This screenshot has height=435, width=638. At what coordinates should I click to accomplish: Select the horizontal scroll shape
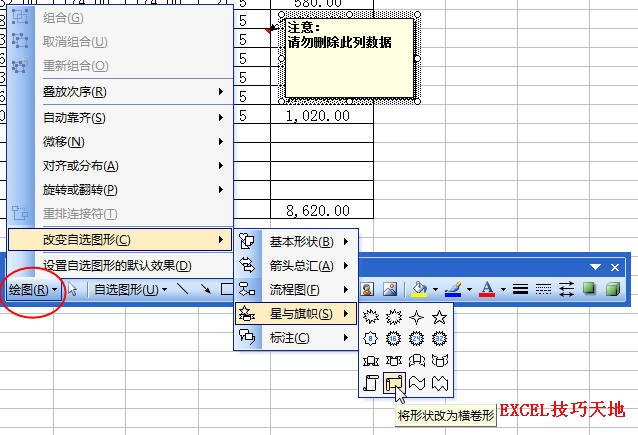394,383
